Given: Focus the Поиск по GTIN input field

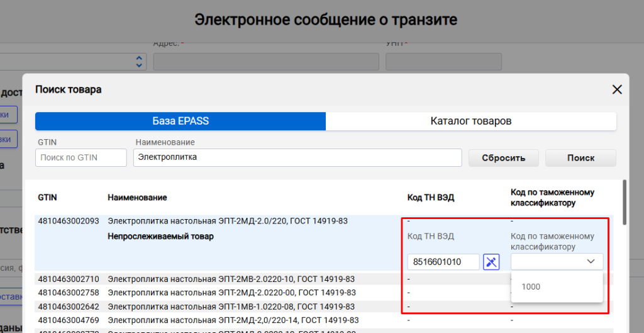Looking at the screenshot, I should (80, 157).
